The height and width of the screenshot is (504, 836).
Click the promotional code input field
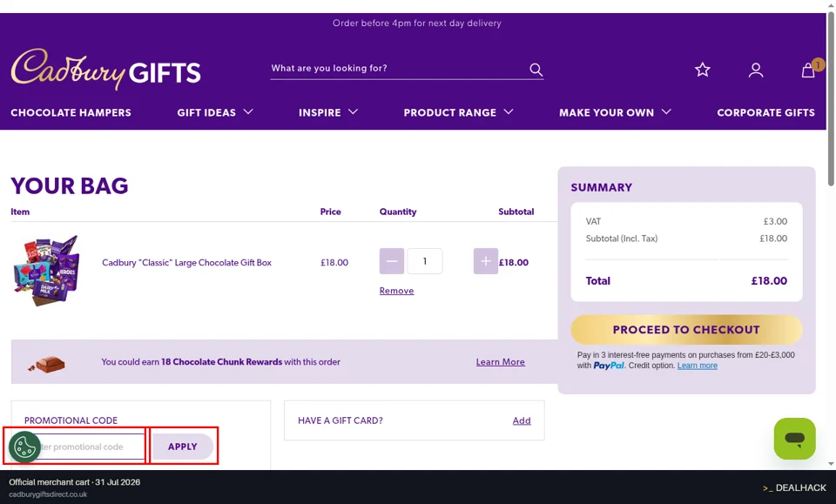(84, 447)
